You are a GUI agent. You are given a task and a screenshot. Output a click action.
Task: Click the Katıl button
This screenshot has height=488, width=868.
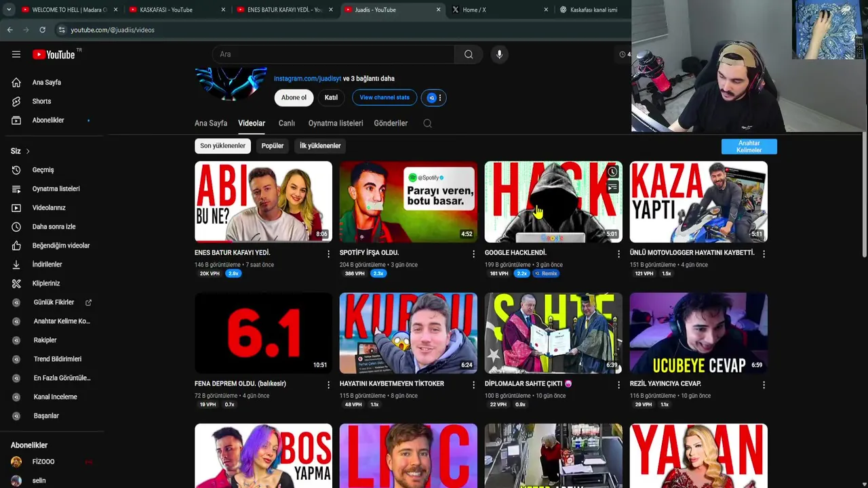pyautogui.click(x=331, y=98)
